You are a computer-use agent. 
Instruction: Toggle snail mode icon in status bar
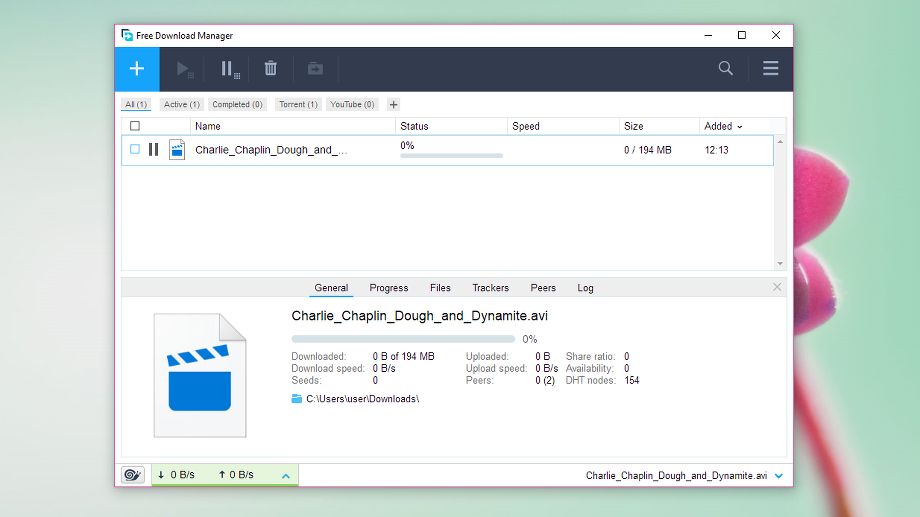coord(133,475)
